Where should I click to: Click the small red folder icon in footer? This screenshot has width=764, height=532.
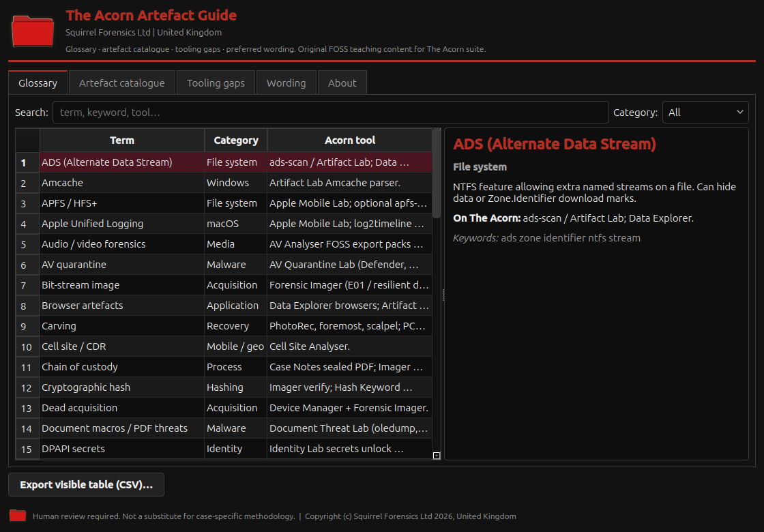(x=18, y=516)
